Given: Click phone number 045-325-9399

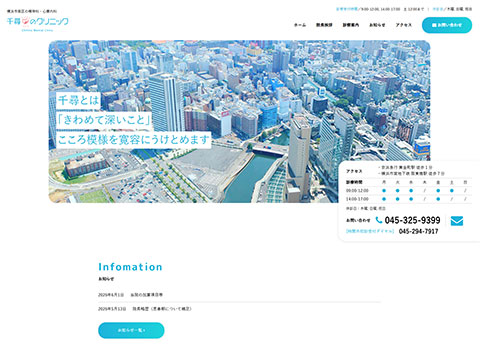Looking at the screenshot, I should pyautogui.click(x=412, y=220).
